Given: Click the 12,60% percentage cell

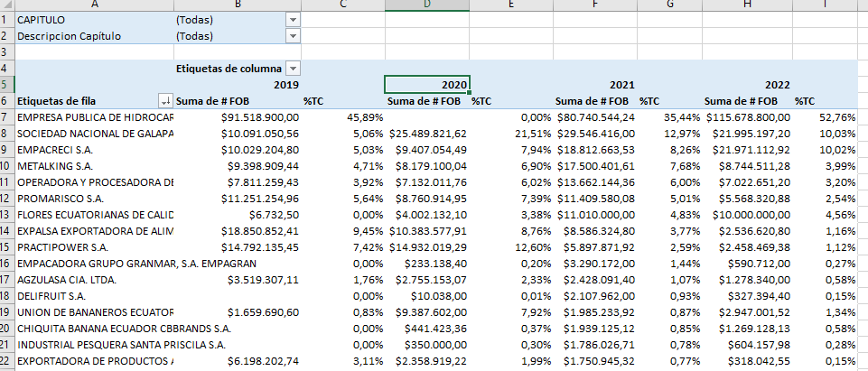Looking at the screenshot, I should (x=511, y=247).
